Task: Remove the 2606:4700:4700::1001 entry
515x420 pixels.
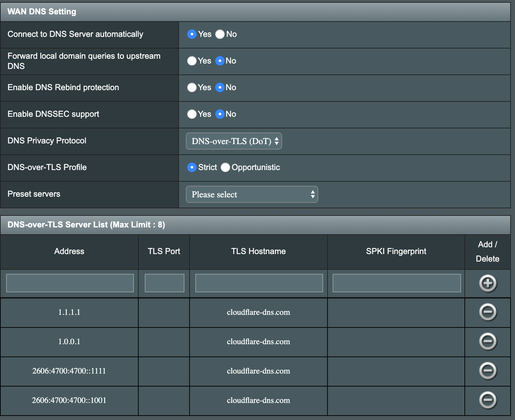Action: pos(487,400)
